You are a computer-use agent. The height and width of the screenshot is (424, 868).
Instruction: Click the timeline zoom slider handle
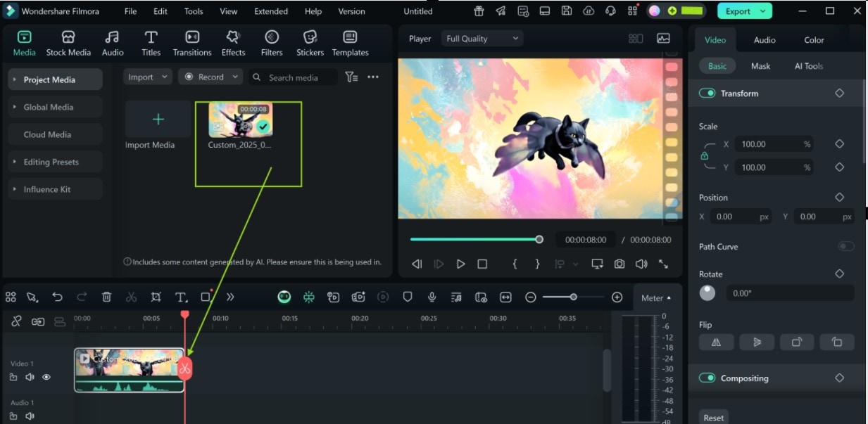click(x=574, y=297)
